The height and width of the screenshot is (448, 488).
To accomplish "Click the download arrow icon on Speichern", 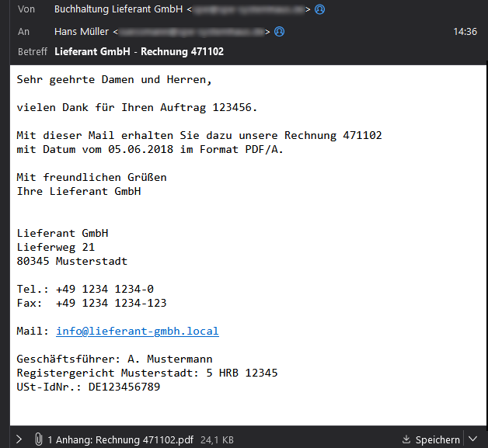I will click(406, 439).
